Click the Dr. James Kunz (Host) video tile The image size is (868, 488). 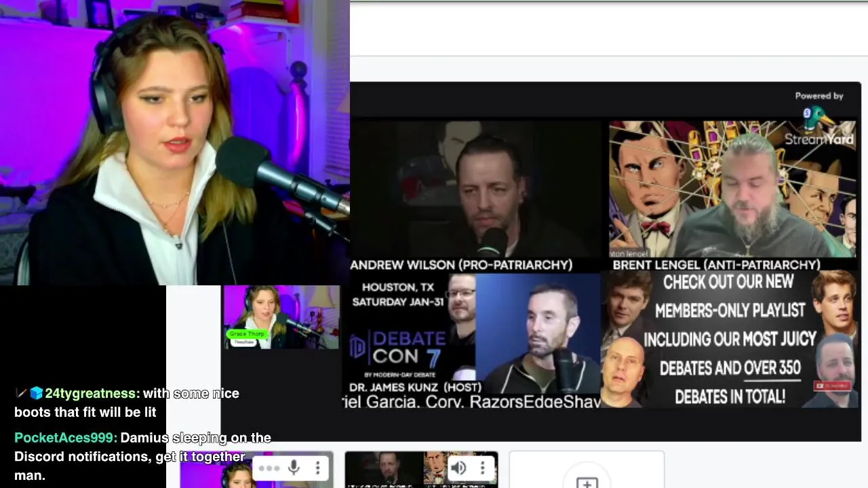[x=538, y=333]
